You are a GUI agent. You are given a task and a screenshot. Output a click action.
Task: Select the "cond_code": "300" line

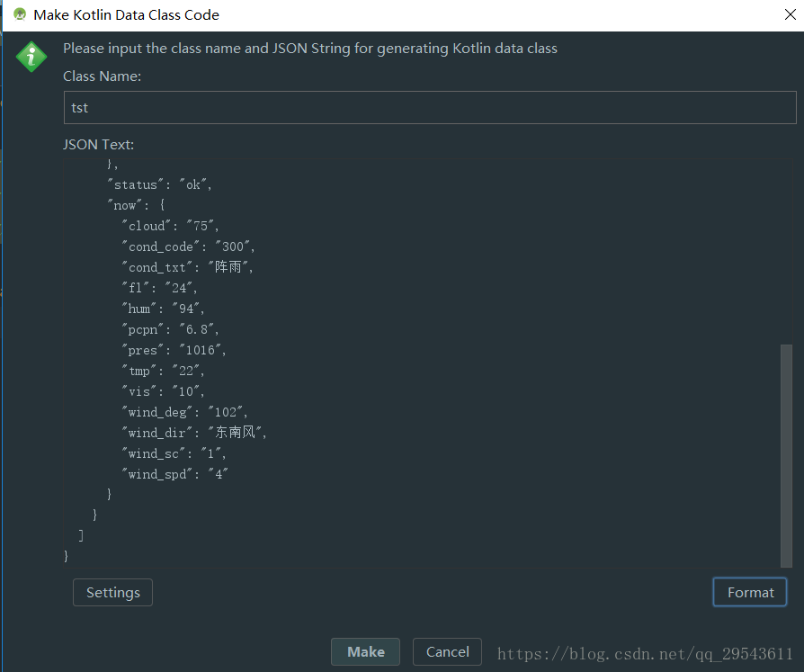coord(188,246)
